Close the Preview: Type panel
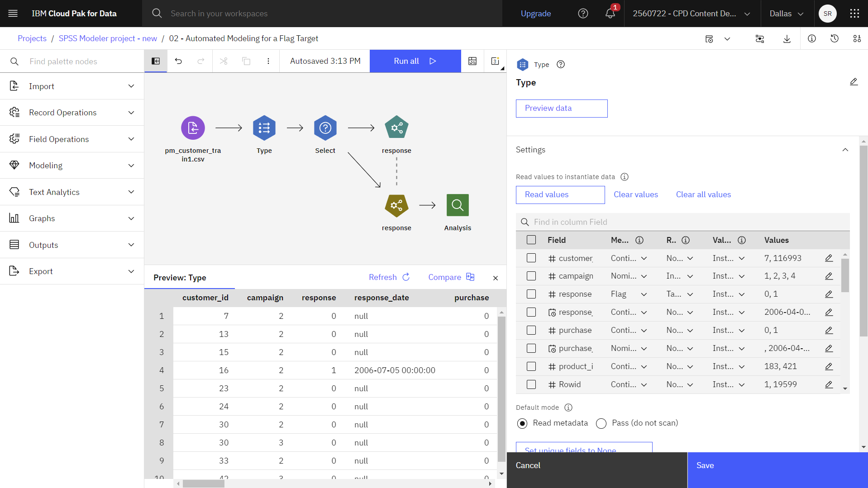The width and height of the screenshot is (868, 488). click(x=496, y=278)
